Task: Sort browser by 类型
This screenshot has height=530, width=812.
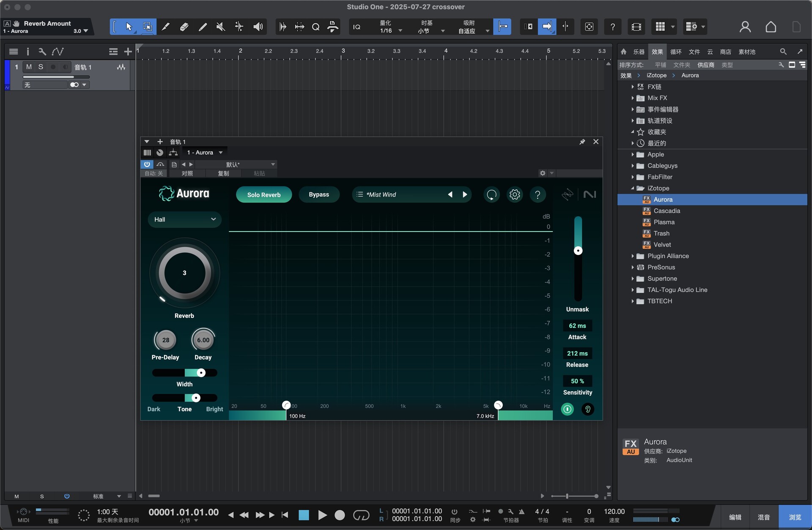Action: pos(727,65)
